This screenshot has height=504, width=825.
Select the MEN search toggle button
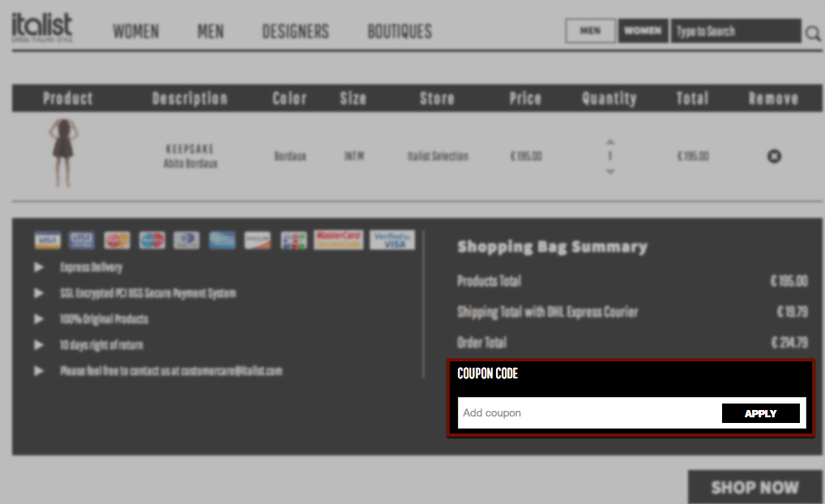coord(590,31)
